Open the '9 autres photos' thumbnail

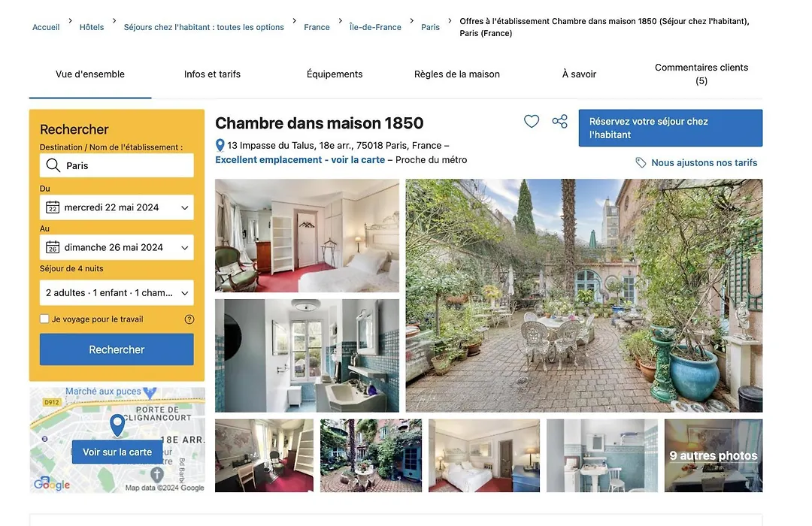pyautogui.click(x=713, y=455)
